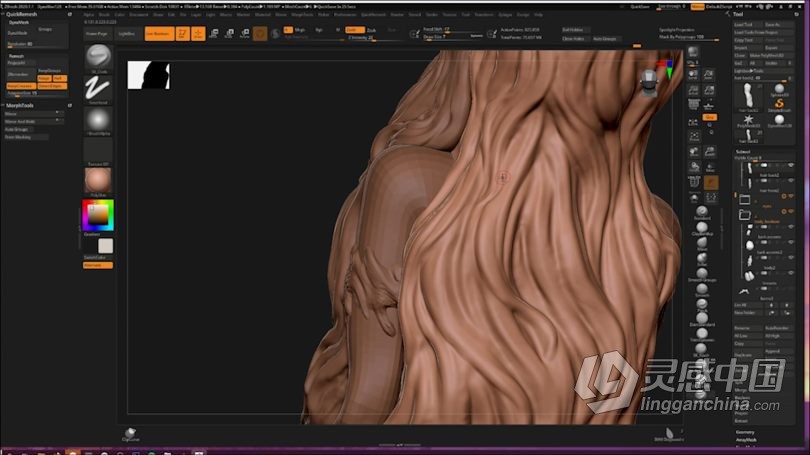Viewport: 810px width, 455px height.
Task: Open the Document menu in menu bar
Action: pos(138,15)
